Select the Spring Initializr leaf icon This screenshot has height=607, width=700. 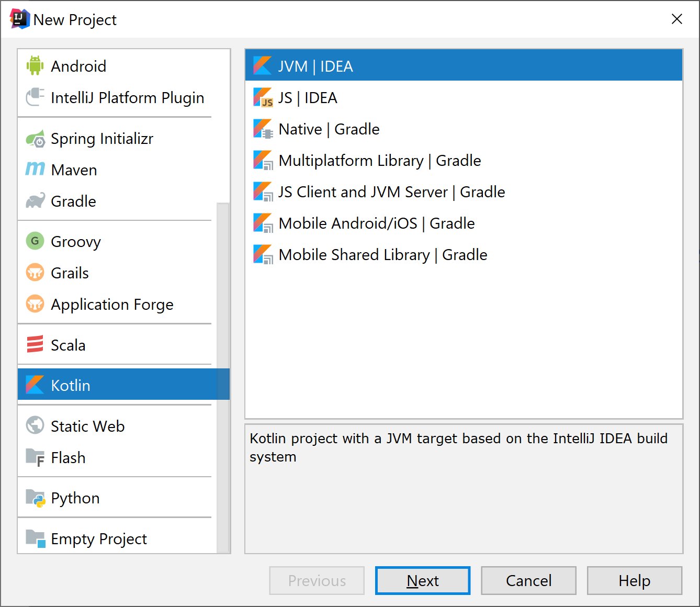35,138
